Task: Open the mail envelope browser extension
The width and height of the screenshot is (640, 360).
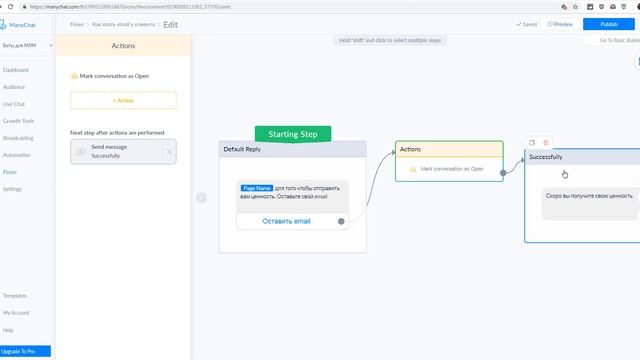Action: point(613,7)
